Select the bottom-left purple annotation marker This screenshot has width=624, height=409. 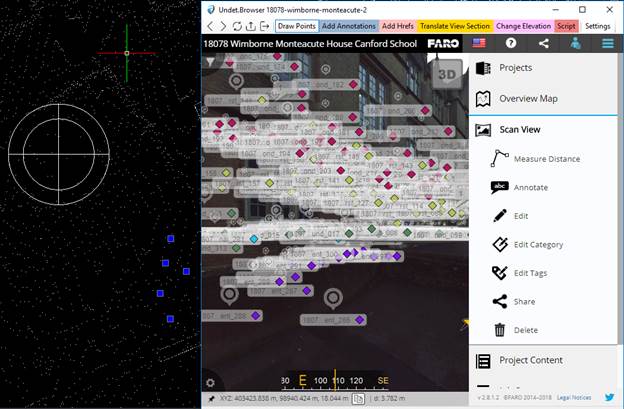click(255, 316)
